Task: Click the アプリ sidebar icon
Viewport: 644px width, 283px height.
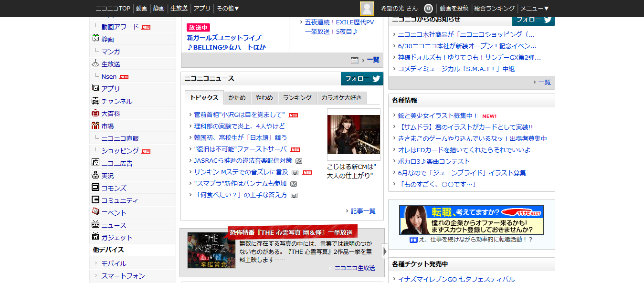Action: click(x=95, y=88)
